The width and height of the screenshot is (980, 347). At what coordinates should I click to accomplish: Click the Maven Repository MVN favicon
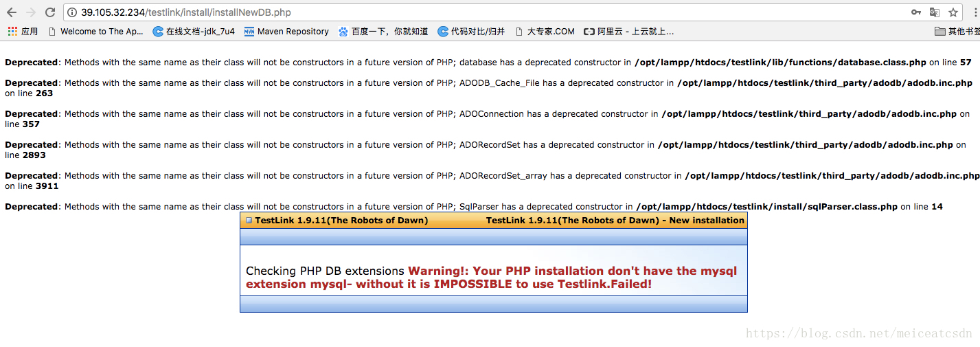tap(249, 31)
